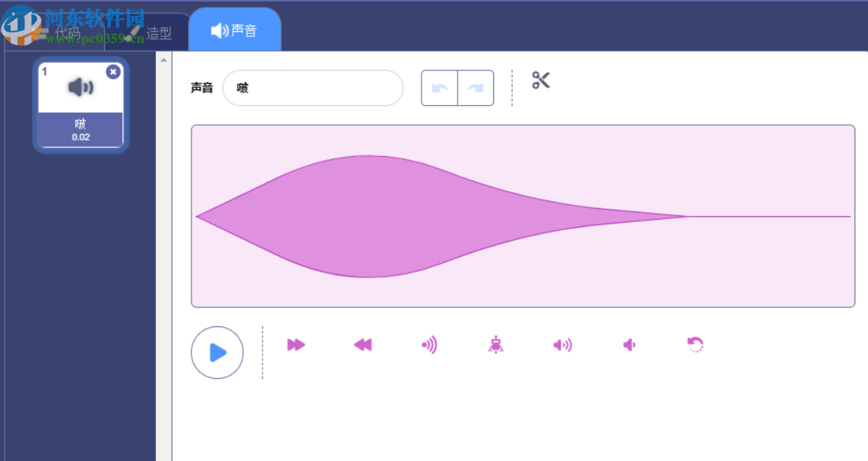Apply the Faster effect (double arrow right)

click(x=296, y=346)
